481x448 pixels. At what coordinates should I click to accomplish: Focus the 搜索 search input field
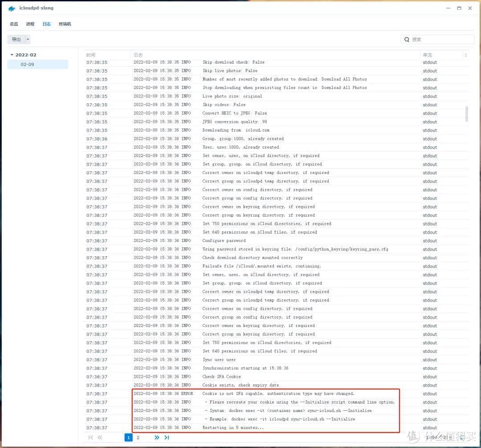[x=441, y=40]
